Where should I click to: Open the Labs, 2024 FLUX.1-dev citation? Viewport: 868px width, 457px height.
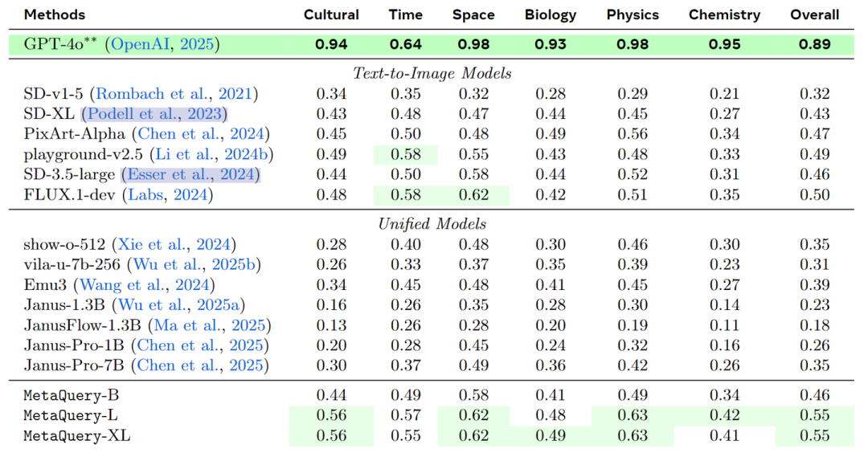[167, 194]
